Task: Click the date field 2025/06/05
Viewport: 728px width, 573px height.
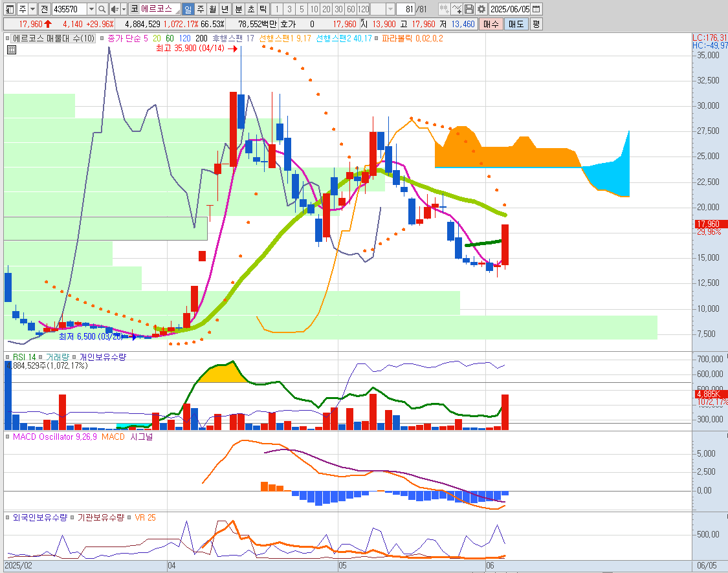Action: (x=510, y=9)
